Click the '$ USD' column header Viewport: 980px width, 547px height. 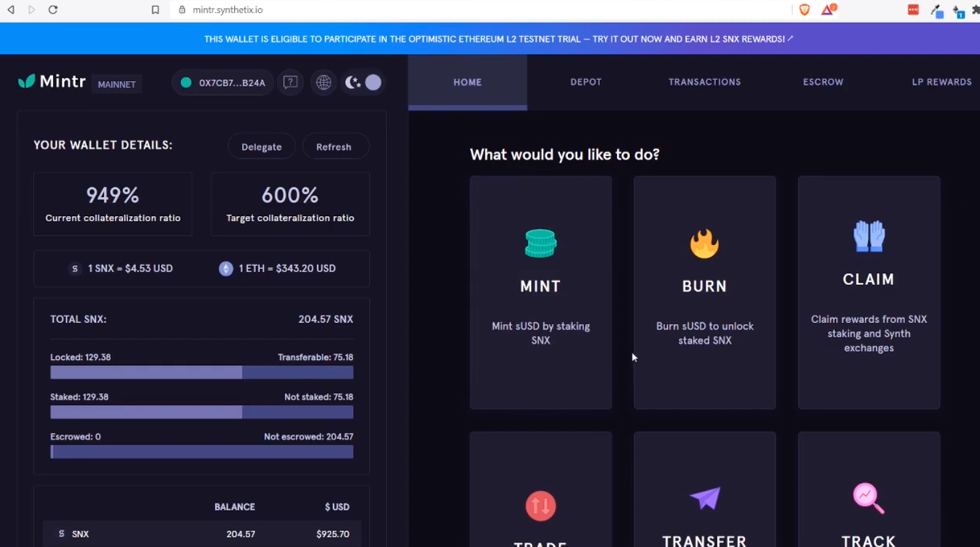coord(337,507)
